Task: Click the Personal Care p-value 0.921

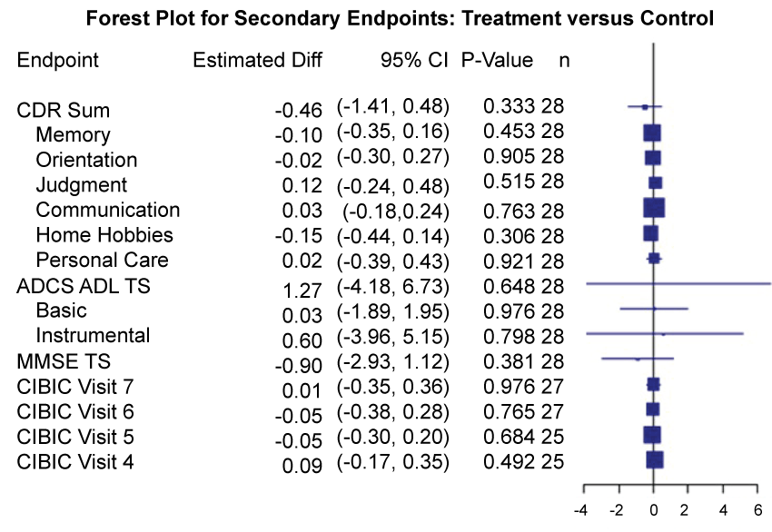Action: coord(510,261)
